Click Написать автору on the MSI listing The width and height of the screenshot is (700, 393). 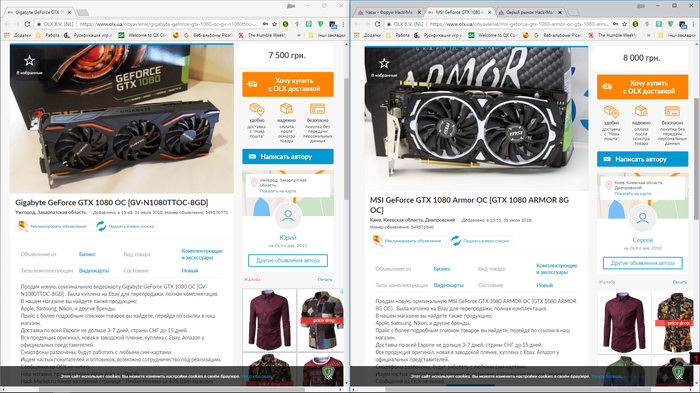pos(642,159)
